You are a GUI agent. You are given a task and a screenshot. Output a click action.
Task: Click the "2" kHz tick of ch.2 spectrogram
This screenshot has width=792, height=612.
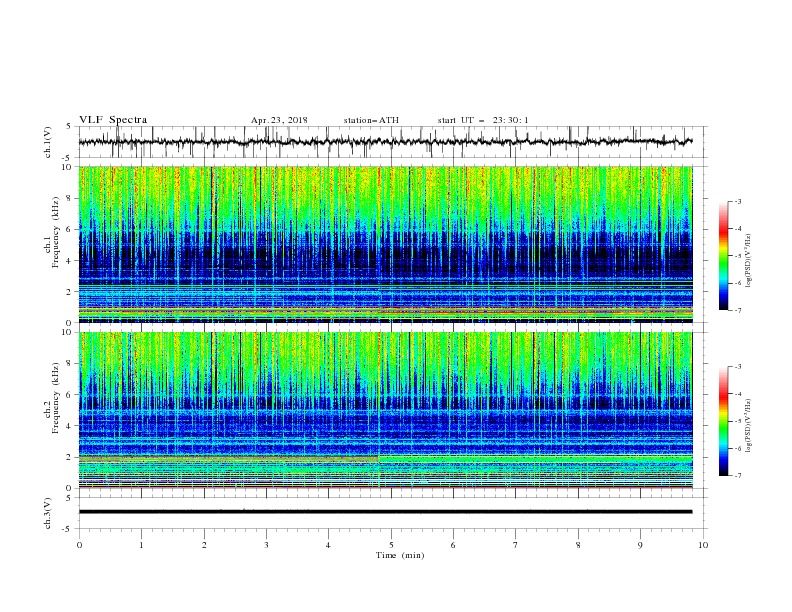click(70, 457)
